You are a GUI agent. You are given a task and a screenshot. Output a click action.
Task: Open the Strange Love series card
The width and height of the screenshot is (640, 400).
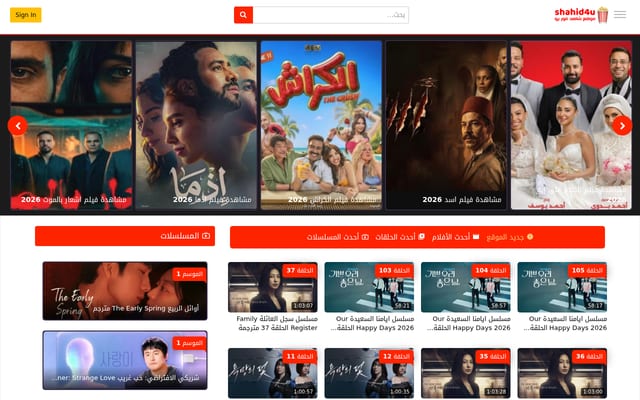(125, 360)
